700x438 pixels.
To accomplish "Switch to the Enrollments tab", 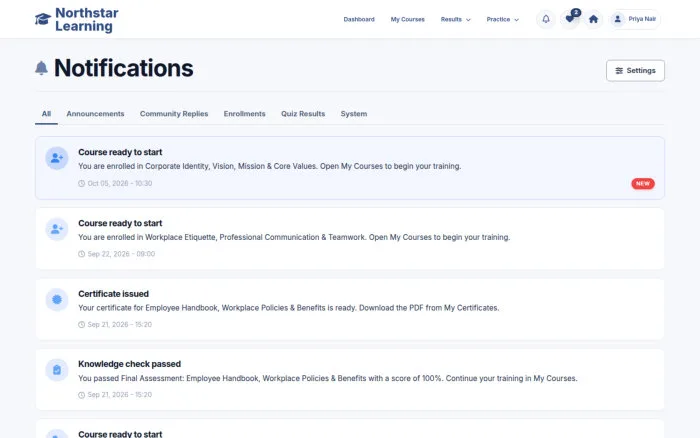I will pos(245,114).
